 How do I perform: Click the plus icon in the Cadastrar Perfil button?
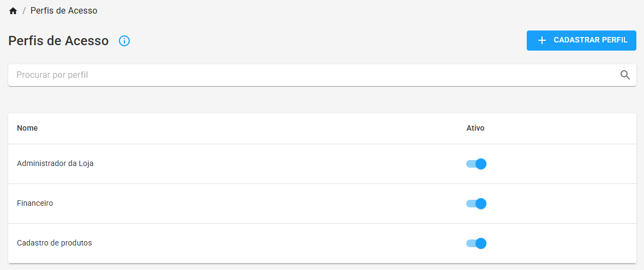(541, 40)
